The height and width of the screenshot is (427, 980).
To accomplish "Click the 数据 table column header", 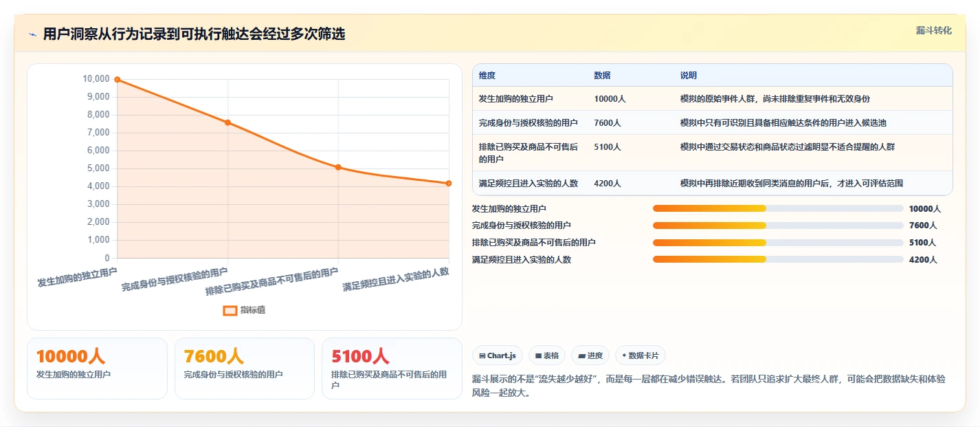I will (602, 76).
